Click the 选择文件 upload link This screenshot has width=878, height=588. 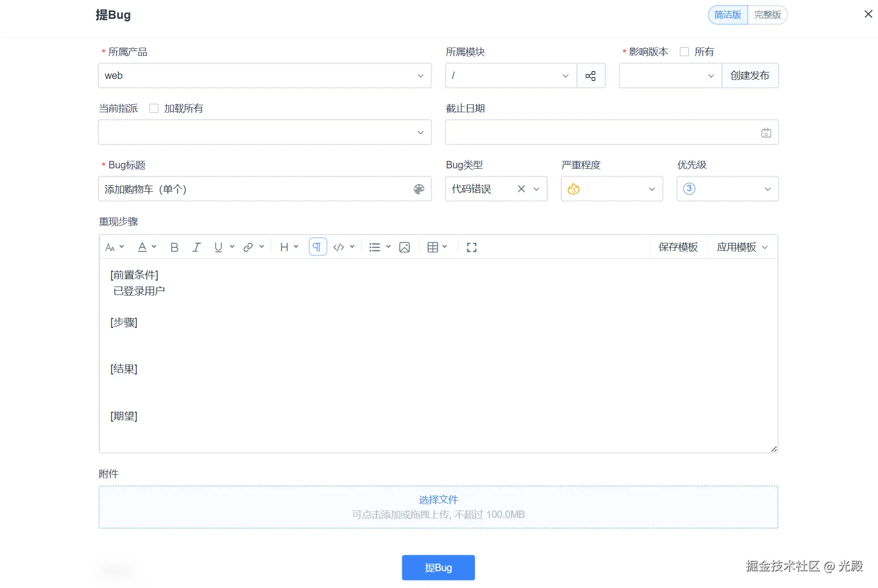point(439,500)
